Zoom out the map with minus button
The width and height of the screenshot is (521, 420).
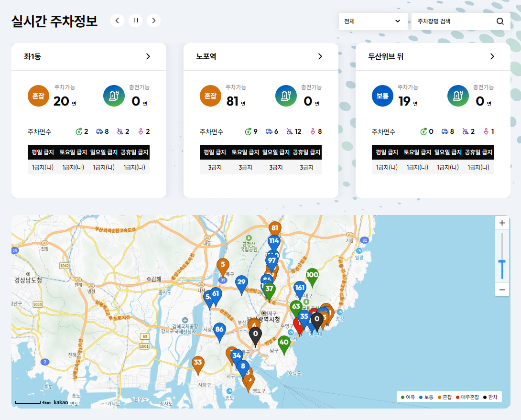click(x=502, y=290)
